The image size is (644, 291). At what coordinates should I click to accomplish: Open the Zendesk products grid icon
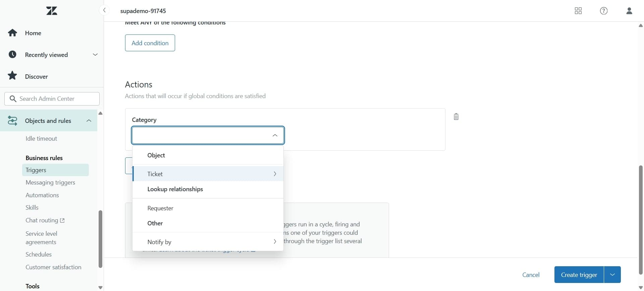[x=578, y=11]
